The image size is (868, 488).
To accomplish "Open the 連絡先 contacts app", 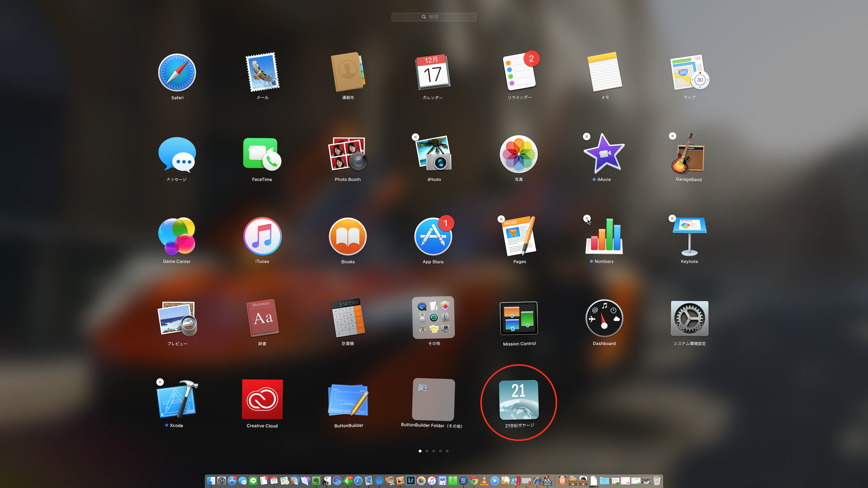I will point(348,72).
